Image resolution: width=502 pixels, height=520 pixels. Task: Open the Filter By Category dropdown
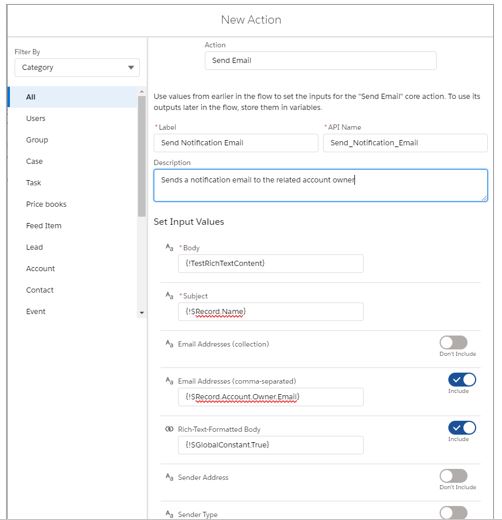point(77,68)
